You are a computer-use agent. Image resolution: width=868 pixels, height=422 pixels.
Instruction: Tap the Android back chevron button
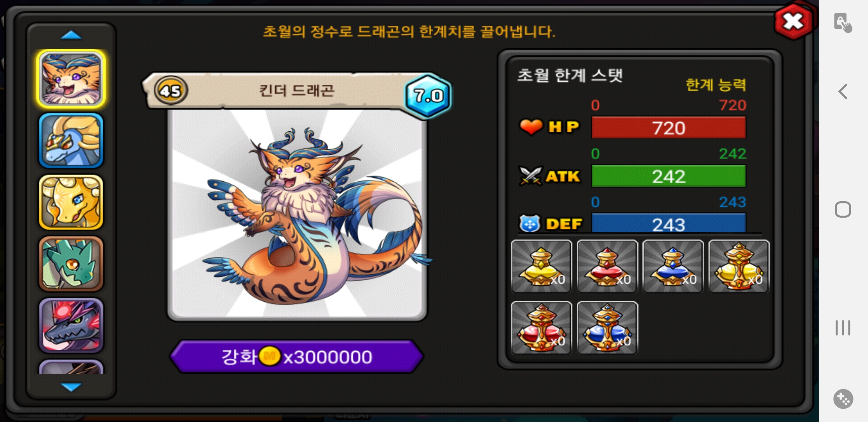843,91
